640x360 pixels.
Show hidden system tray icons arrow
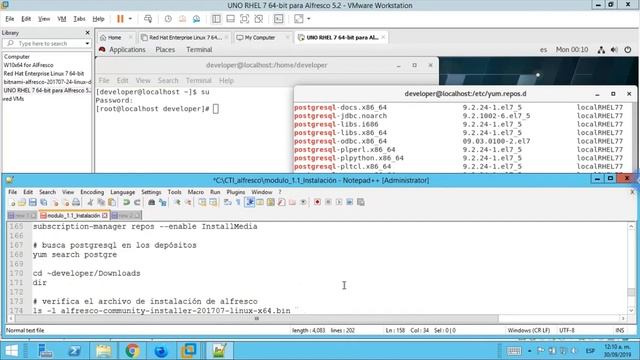[x=529, y=351]
